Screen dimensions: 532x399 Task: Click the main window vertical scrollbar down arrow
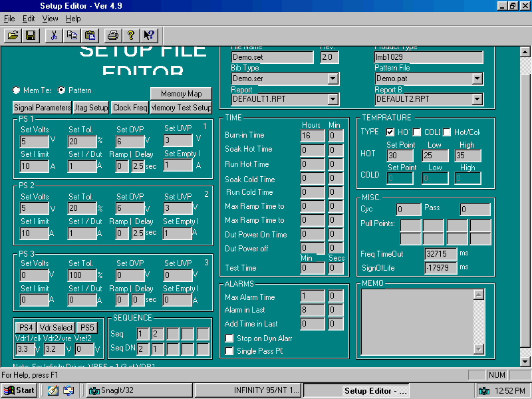525,361
